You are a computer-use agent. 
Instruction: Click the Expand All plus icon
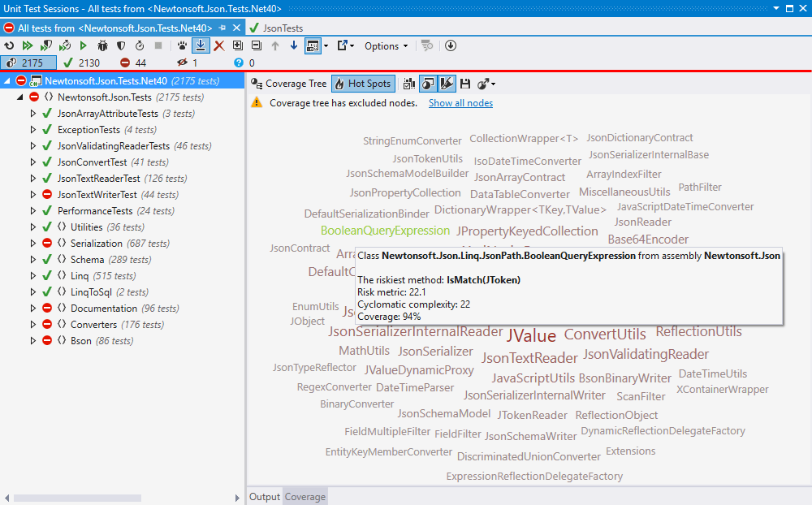tap(238, 46)
